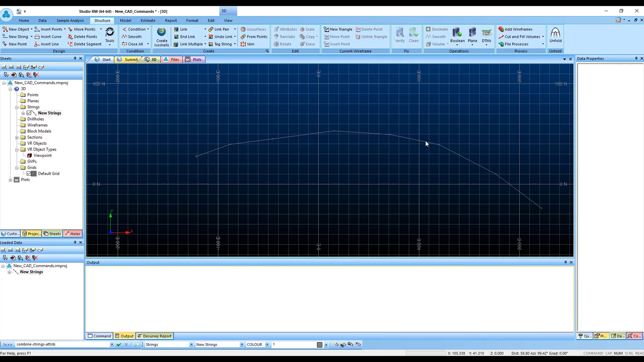Click File Processes
The image size is (644, 362).
click(513, 44)
